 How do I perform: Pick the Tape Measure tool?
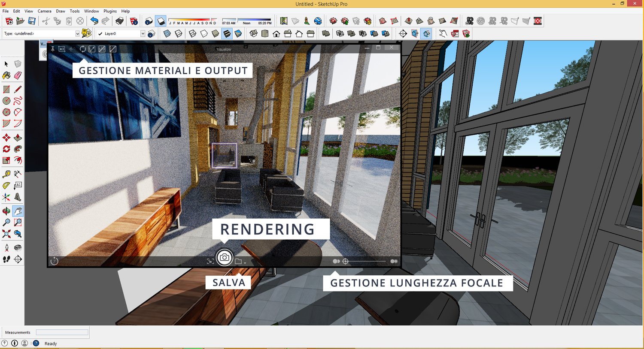coord(6,174)
